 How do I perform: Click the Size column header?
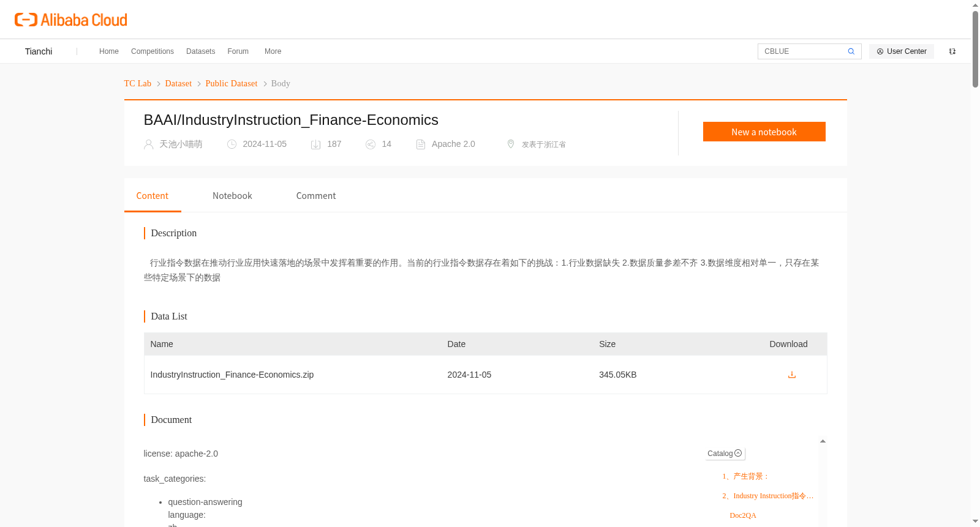click(x=608, y=344)
